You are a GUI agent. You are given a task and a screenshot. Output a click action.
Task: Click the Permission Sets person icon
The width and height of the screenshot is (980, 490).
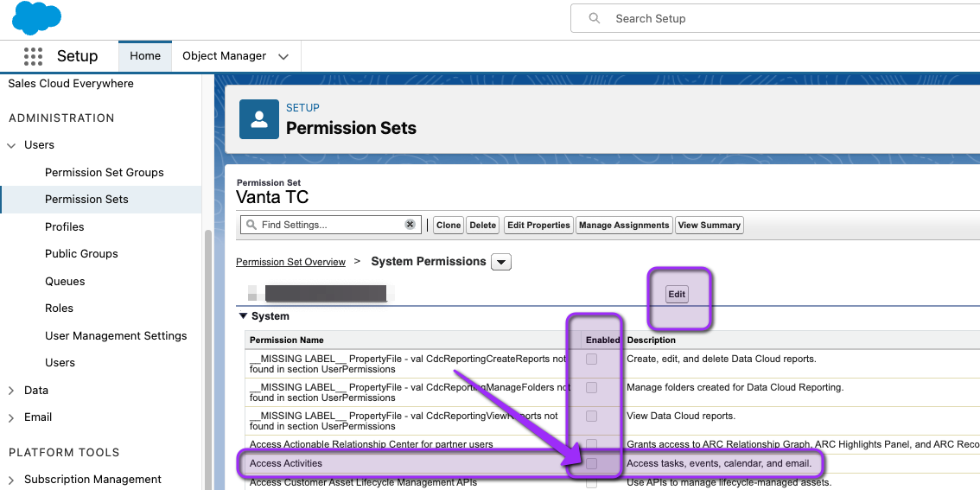(258, 119)
